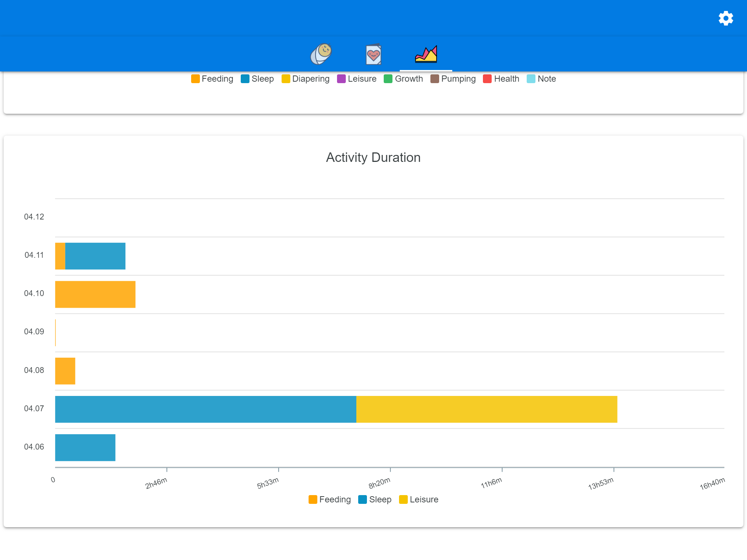Open settings via gear icon
Image resolution: width=747 pixels, height=560 pixels.
[725, 18]
